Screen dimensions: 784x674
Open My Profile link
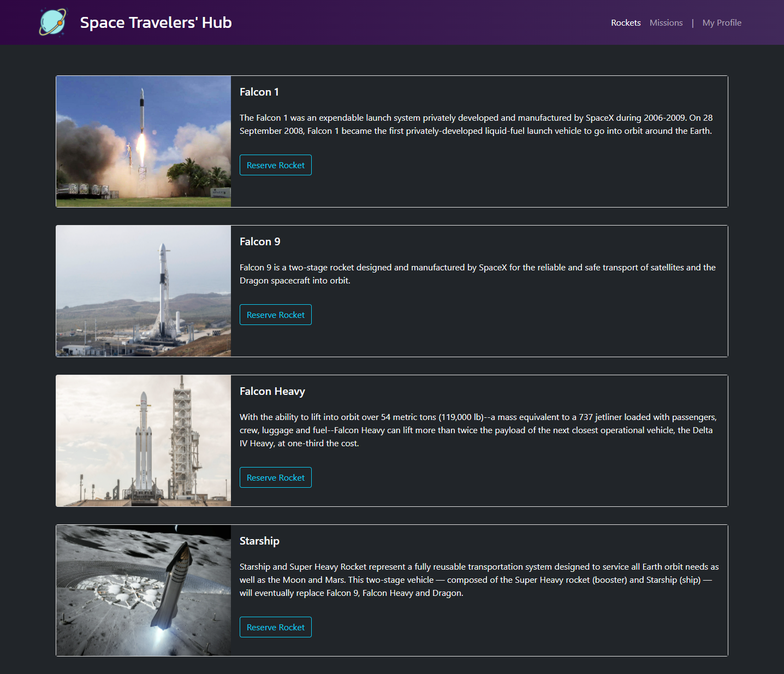[722, 22]
